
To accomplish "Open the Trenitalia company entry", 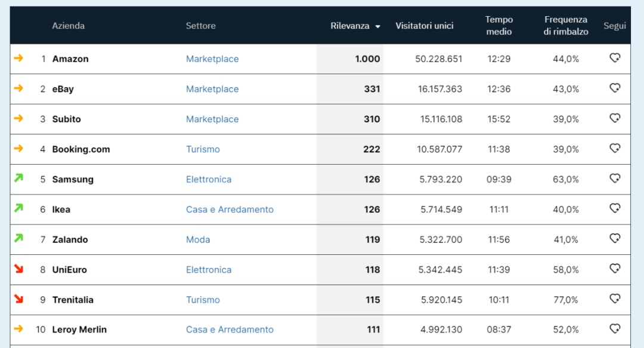I will coord(73,300).
